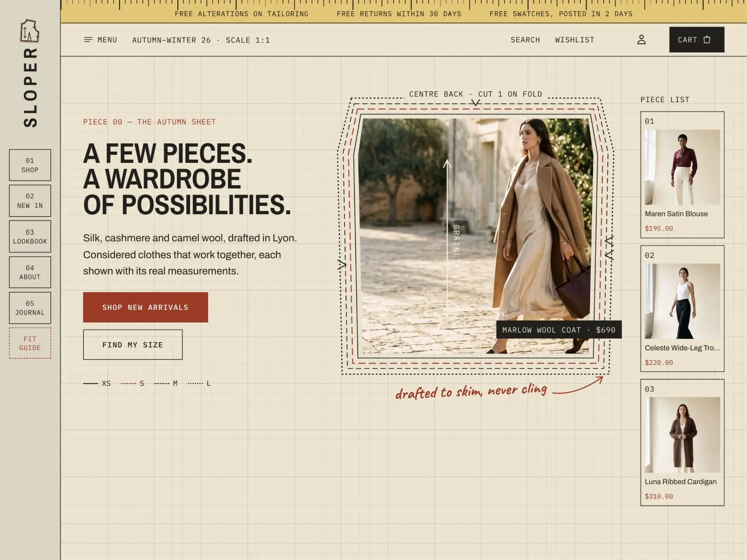
Task: Click the vertical SLOPER wordmark
Action: tap(30, 87)
